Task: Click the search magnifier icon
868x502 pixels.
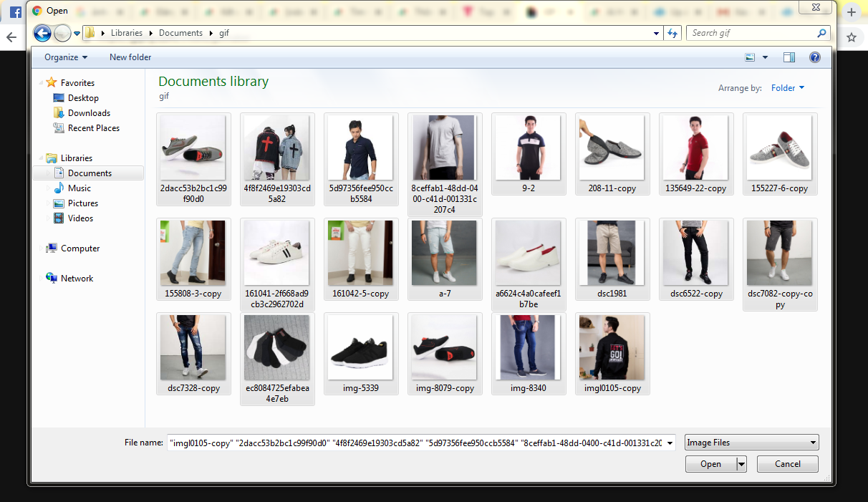Action: (821, 33)
